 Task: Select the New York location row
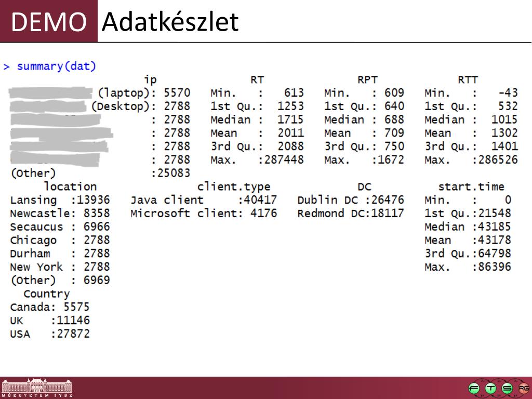60,267
